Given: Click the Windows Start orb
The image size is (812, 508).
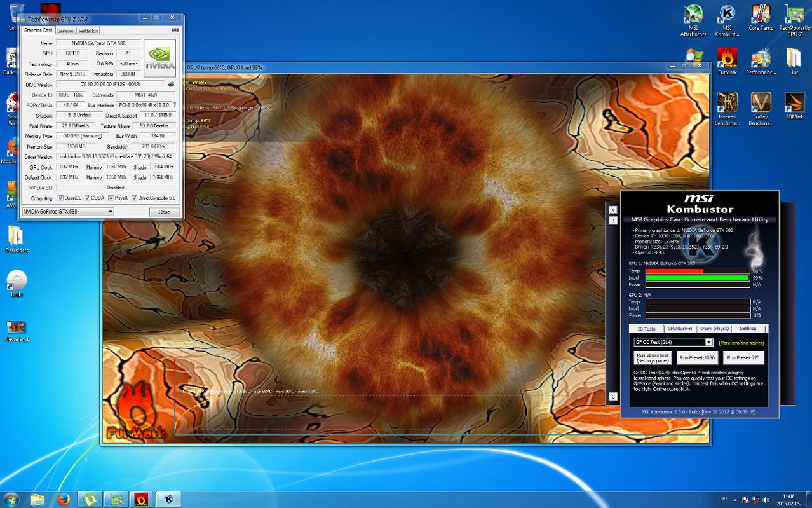Looking at the screenshot, I should click(11, 499).
